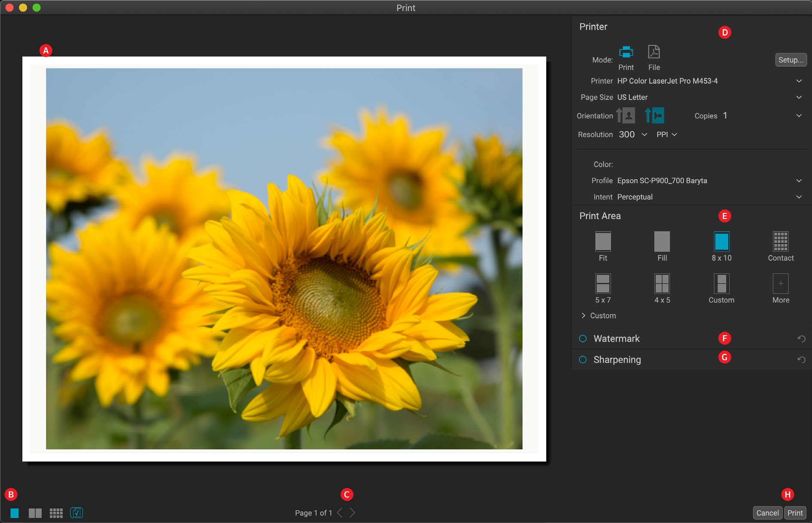The image size is (812, 523).
Task: Enable the Sharpening option
Action: tap(583, 360)
